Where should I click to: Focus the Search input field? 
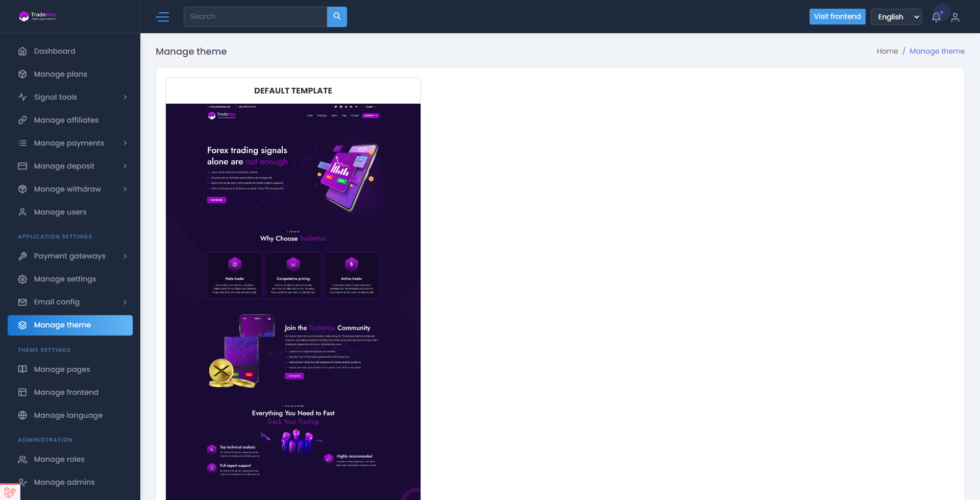tap(255, 17)
